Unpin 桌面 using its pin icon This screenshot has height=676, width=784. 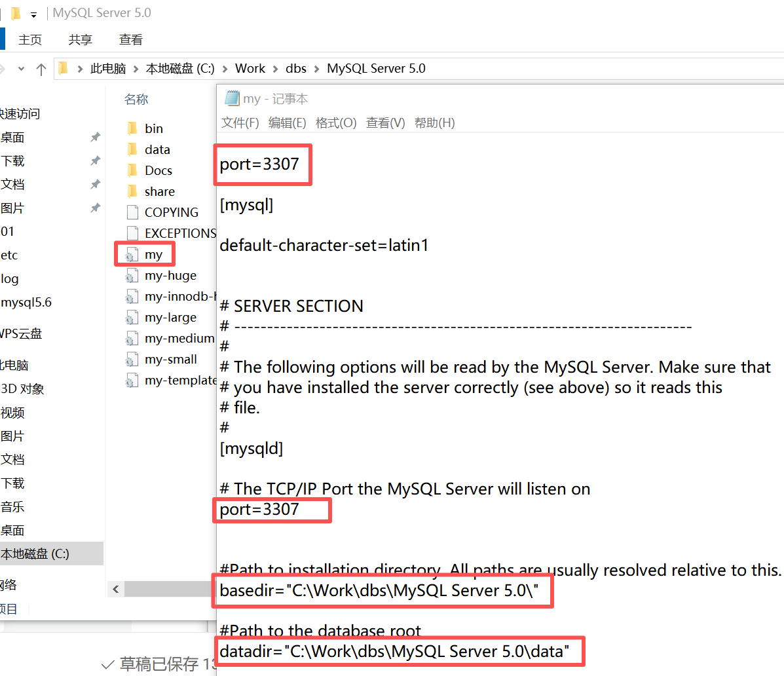(95, 137)
